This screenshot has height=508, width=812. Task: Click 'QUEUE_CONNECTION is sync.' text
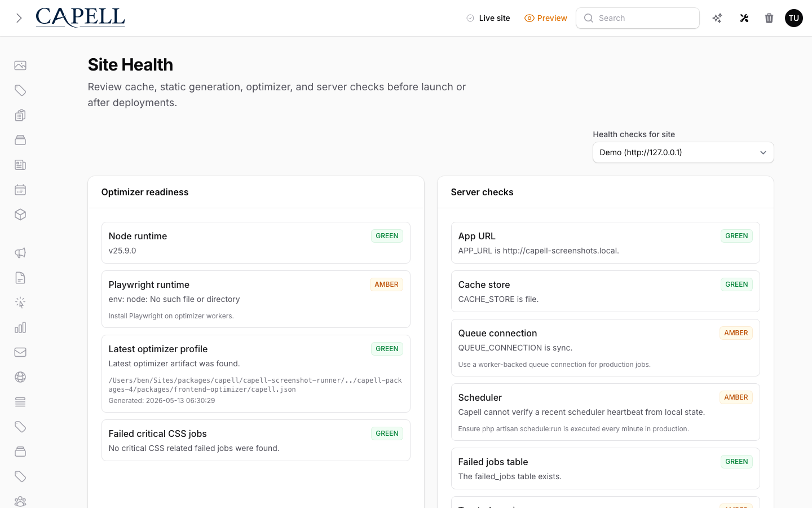click(515, 348)
